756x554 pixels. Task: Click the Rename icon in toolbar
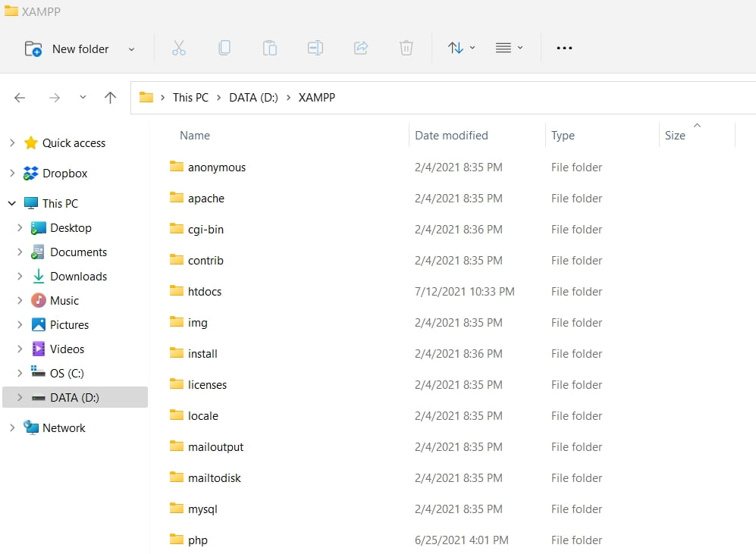(315, 49)
